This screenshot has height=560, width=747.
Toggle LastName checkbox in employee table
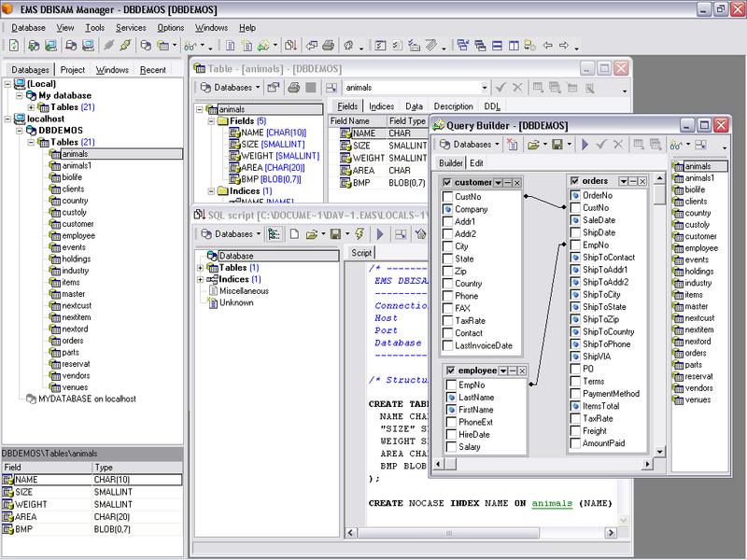(x=451, y=398)
